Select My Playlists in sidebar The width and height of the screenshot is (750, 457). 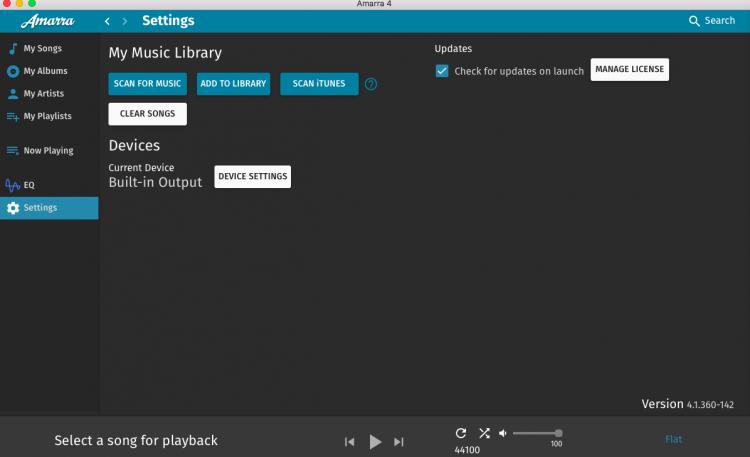pos(47,116)
